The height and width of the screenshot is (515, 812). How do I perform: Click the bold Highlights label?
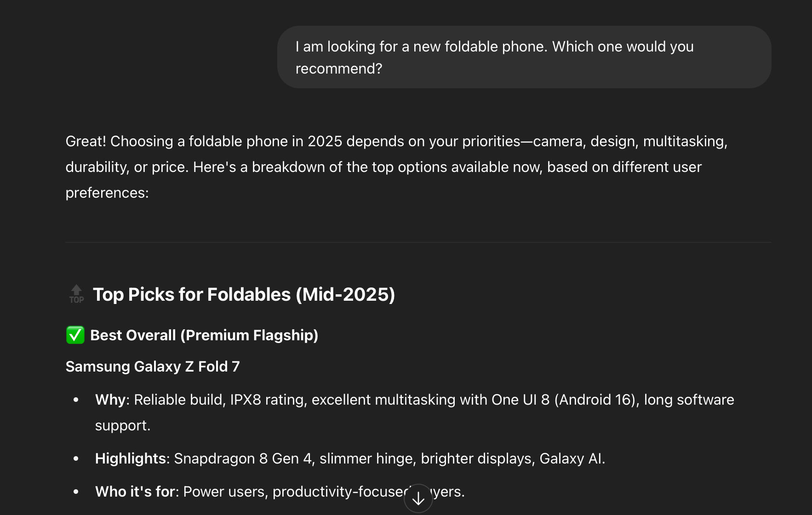coord(131,458)
